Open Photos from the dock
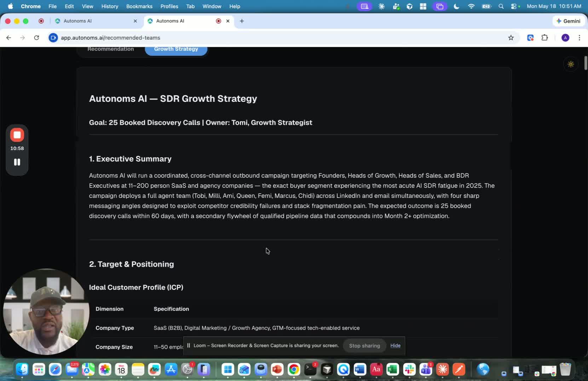588x381 pixels. [105, 370]
